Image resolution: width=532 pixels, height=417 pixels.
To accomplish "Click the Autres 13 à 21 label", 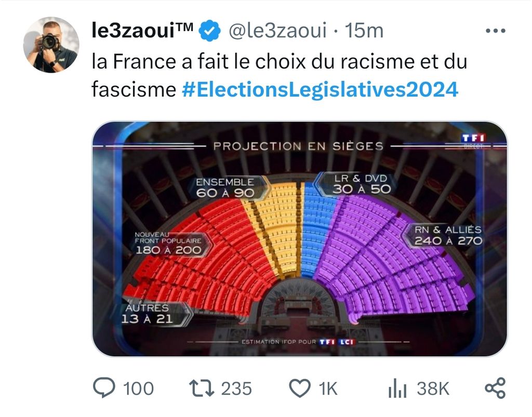I will [148, 314].
